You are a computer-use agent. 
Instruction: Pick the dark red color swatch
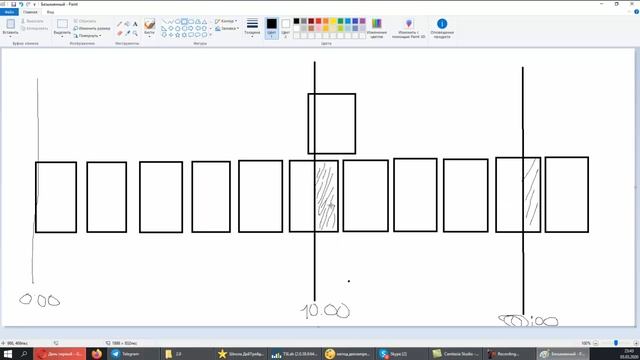coord(311,21)
